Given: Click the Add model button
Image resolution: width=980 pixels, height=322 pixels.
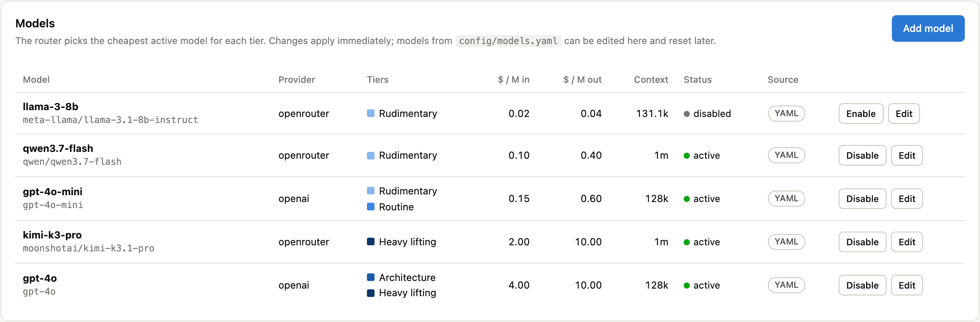Looking at the screenshot, I should [x=928, y=28].
